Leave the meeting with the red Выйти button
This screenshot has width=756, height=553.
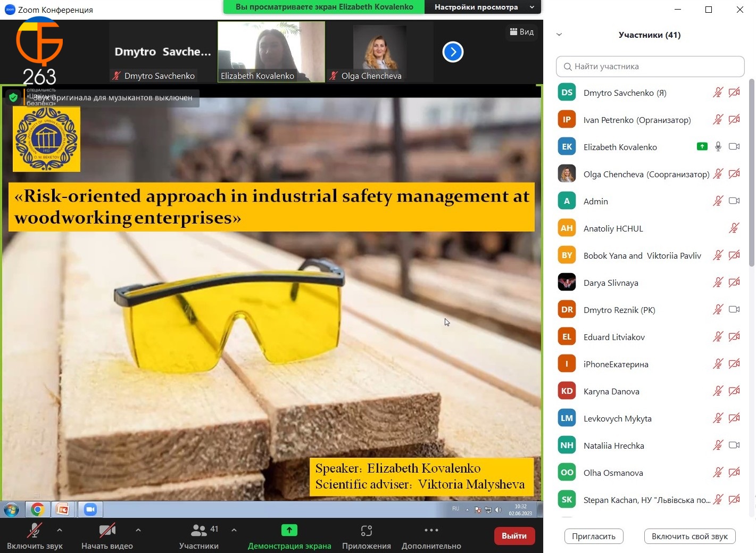click(x=514, y=536)
